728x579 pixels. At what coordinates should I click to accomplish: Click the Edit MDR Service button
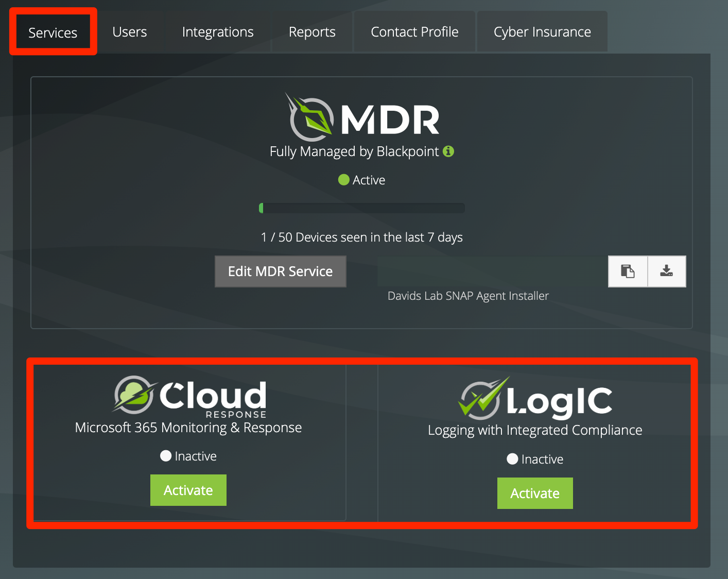(x=280, y=271)
